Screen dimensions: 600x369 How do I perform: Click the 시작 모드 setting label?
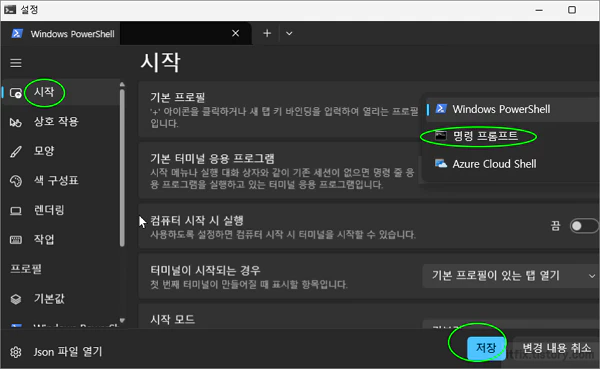pos(172,320)
